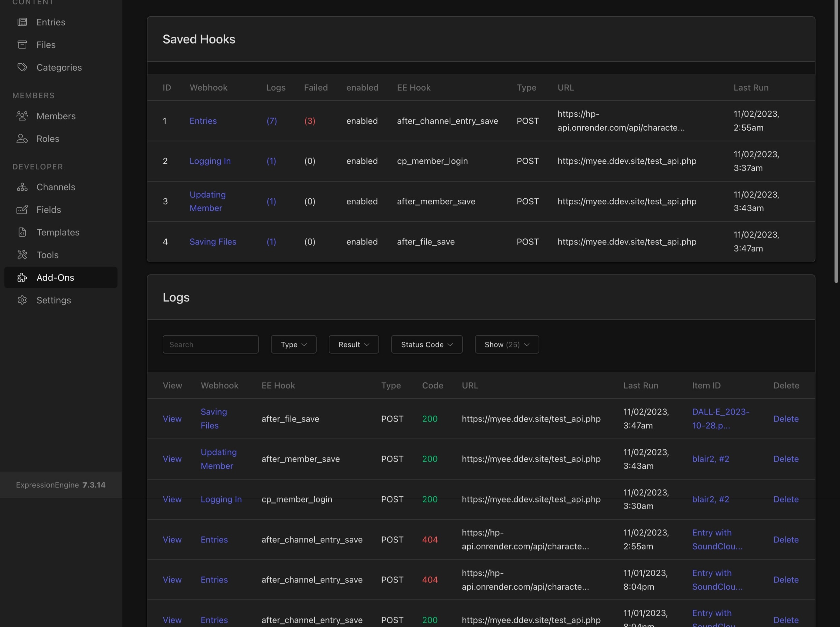Click the Templates file icon
This screenshot has height=627, width=840.
22,232
